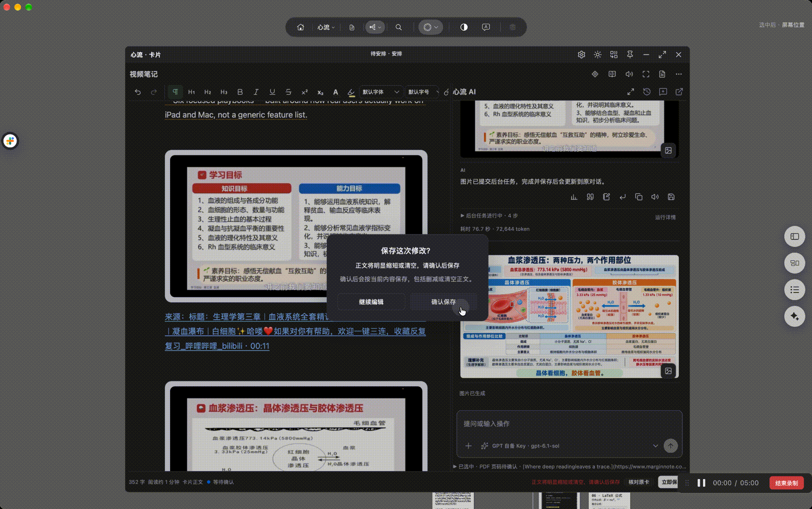This screenshot has height=509, width=812.
Task: Switch the brightness theme icon
Action: coord(598,54)
